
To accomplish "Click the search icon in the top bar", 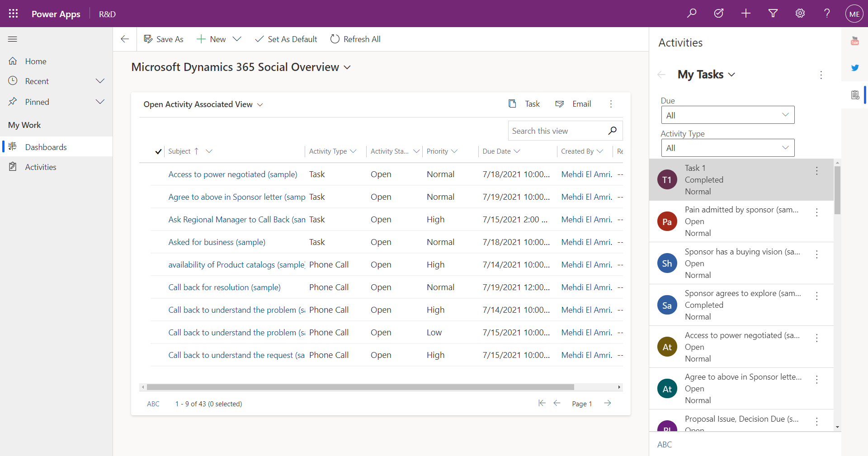I will (x=692, y=13).
